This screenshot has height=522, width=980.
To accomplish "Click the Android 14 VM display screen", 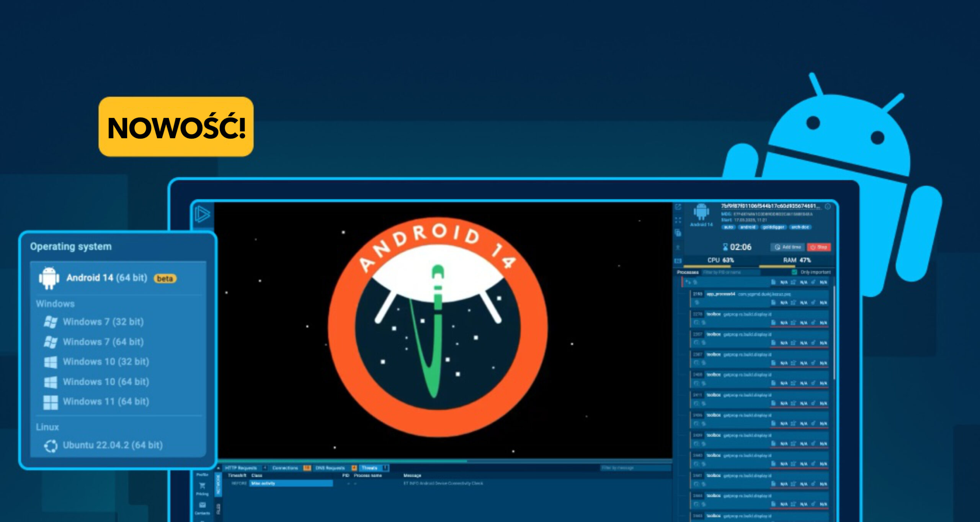I will tap(443, 330).
